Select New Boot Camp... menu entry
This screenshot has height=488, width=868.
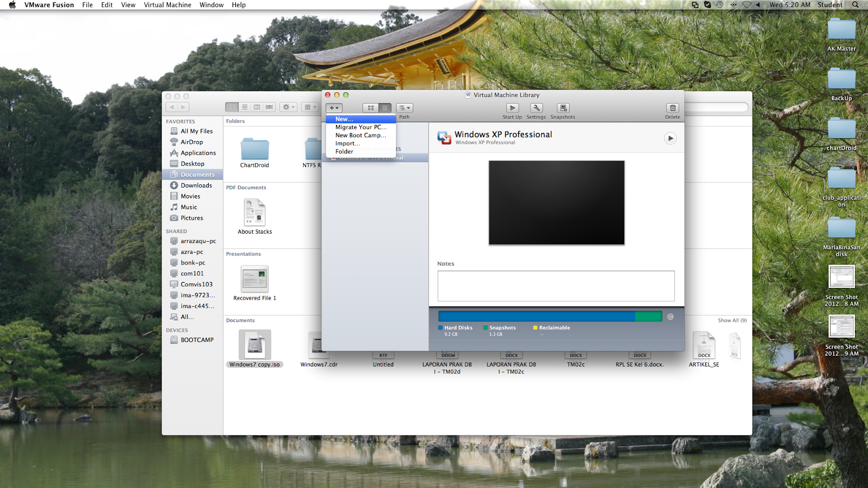click(361, 136)
